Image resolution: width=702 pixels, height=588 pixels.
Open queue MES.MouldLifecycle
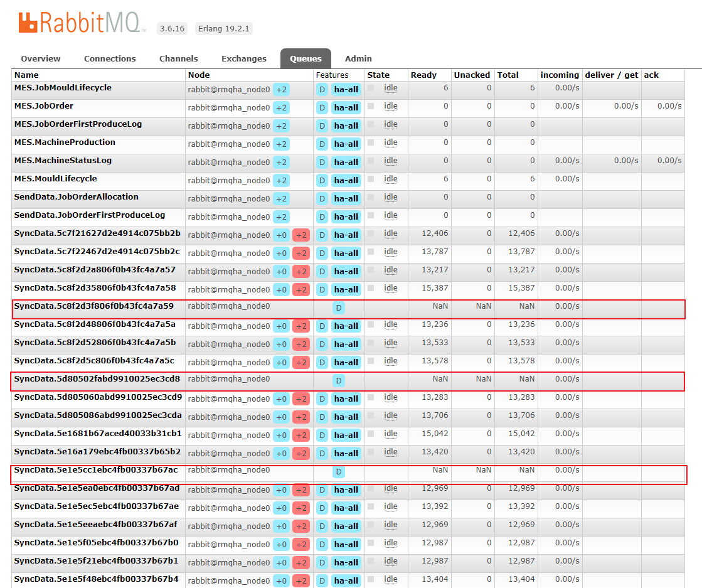[x=55, y=179]
